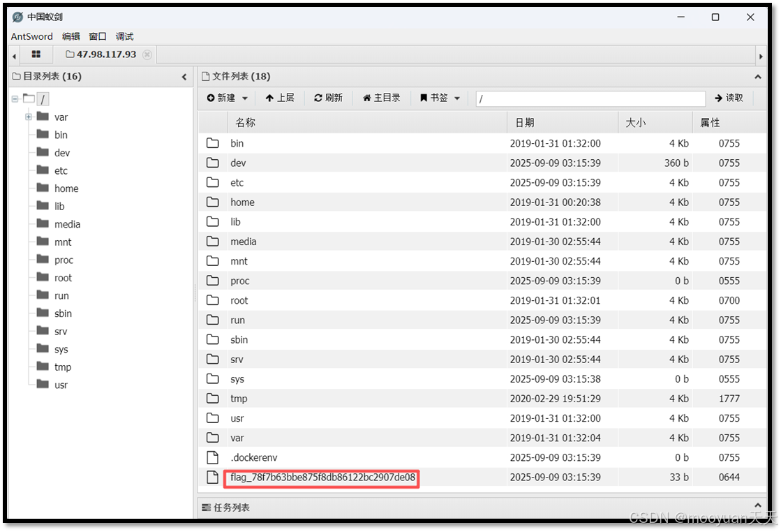Click the srv folder icon in file list

point(213,359)
